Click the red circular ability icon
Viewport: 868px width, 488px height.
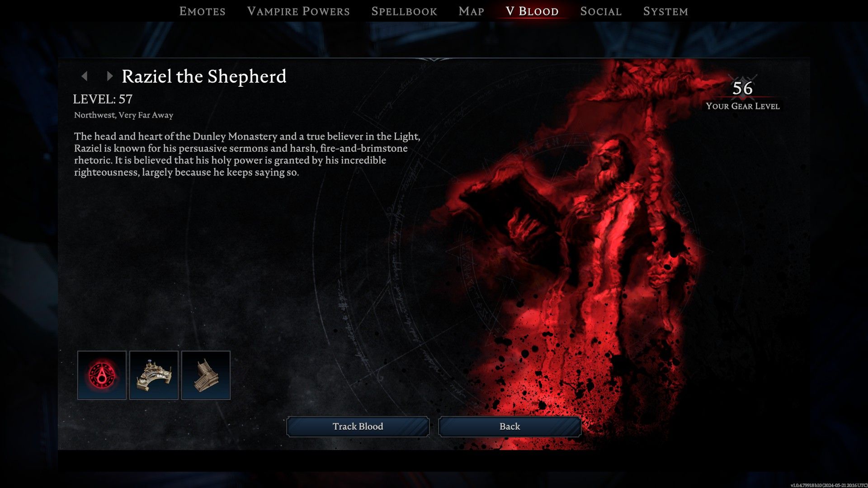coord(101,375)
